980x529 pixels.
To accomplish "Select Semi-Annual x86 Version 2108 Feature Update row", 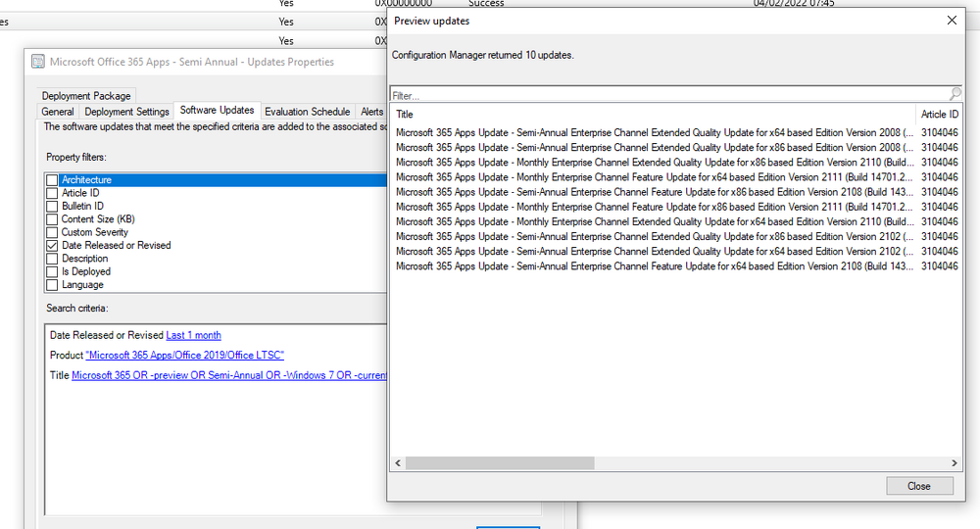I will [x=677, y=192].
